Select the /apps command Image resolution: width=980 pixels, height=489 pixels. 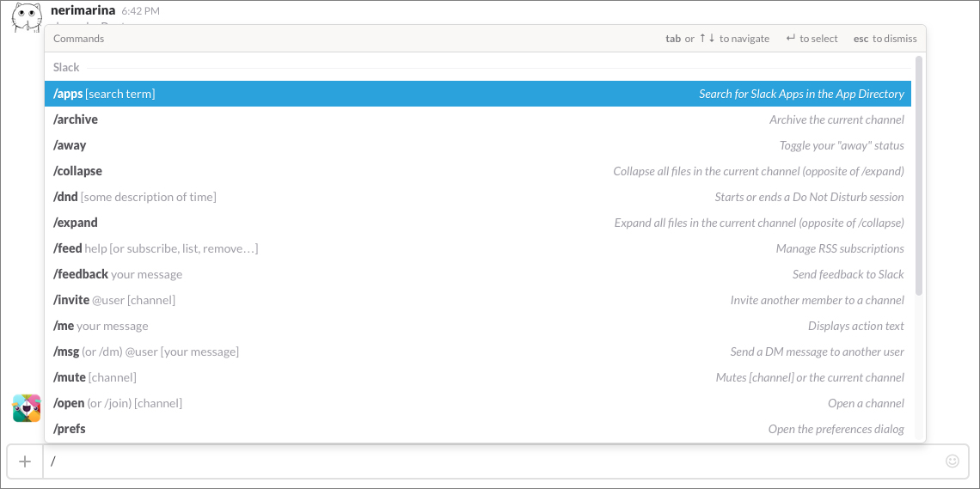[477, 94]
